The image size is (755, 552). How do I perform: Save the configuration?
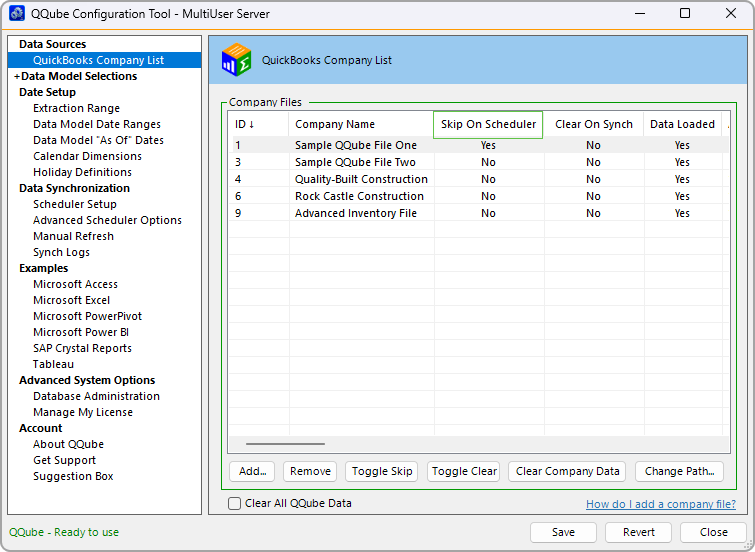[563, 532]
